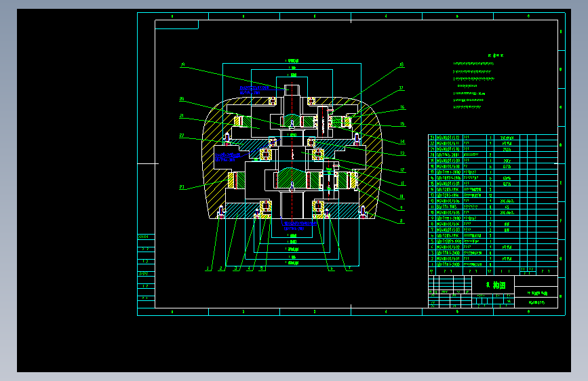Screen dimensions: 588x381
Task: Pick balloon label 9 right of housing
Action: point(401,207)
